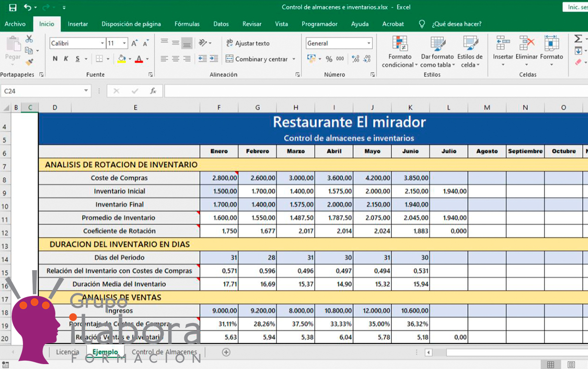The image size is (588, 369).
Task: Align text left icon
Action: click(165, 59)
